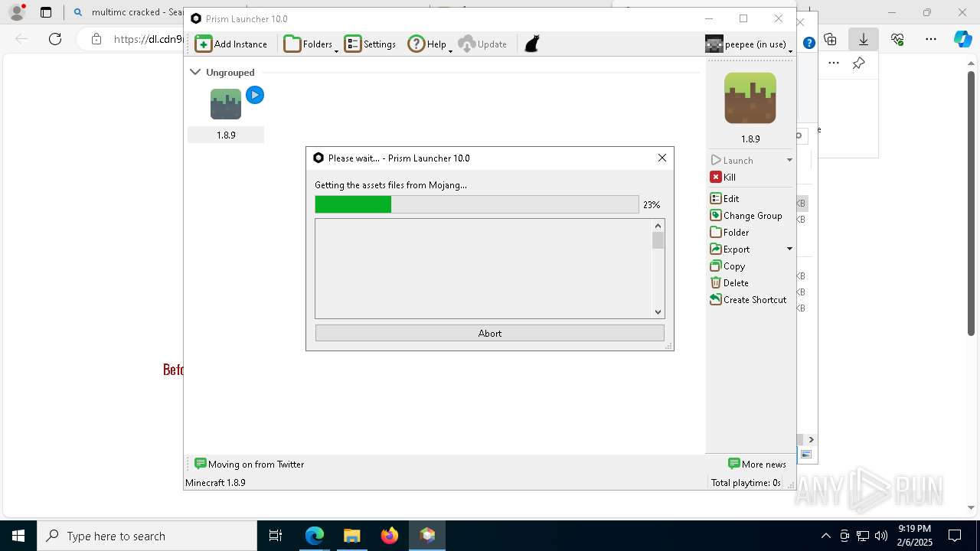Screen dimensions: 980x551
Task: Click Prism Launcher taskbar icon
Action: point(427,536)
